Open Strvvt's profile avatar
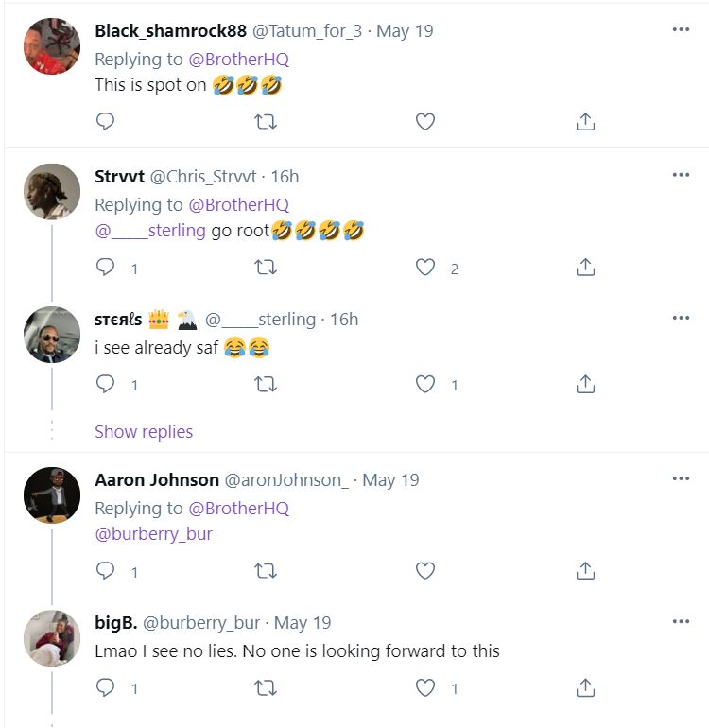The width and height of the screenshot is (709, 728). [51, 192]
